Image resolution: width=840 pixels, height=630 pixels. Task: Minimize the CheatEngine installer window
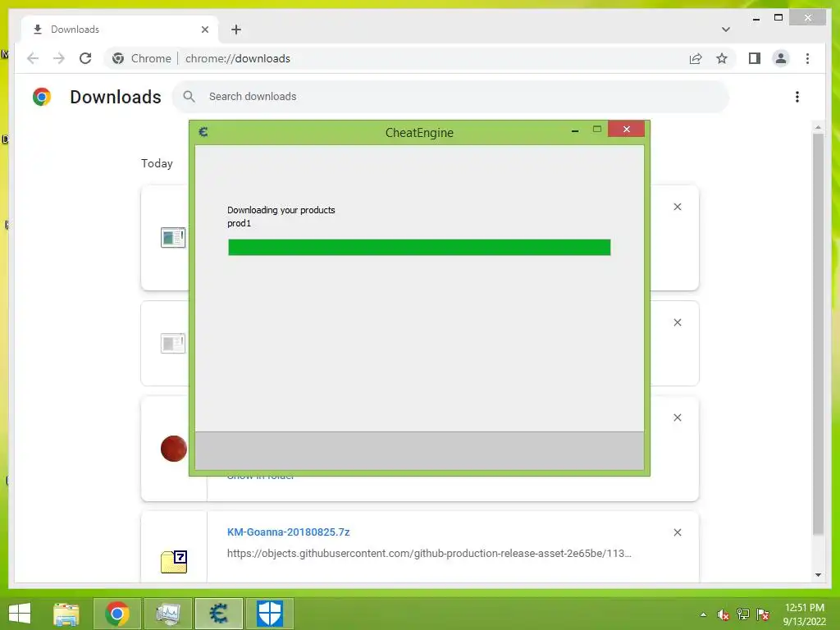(x=575, y=130)
